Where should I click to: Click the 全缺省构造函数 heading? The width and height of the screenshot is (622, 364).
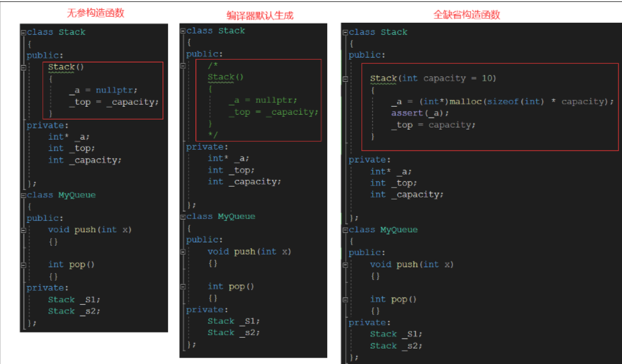[466, 15]
